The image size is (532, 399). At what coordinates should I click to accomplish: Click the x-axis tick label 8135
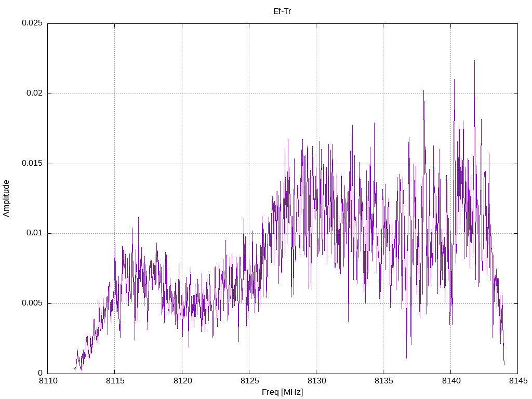pyautogui.click(x=384, y=381)
